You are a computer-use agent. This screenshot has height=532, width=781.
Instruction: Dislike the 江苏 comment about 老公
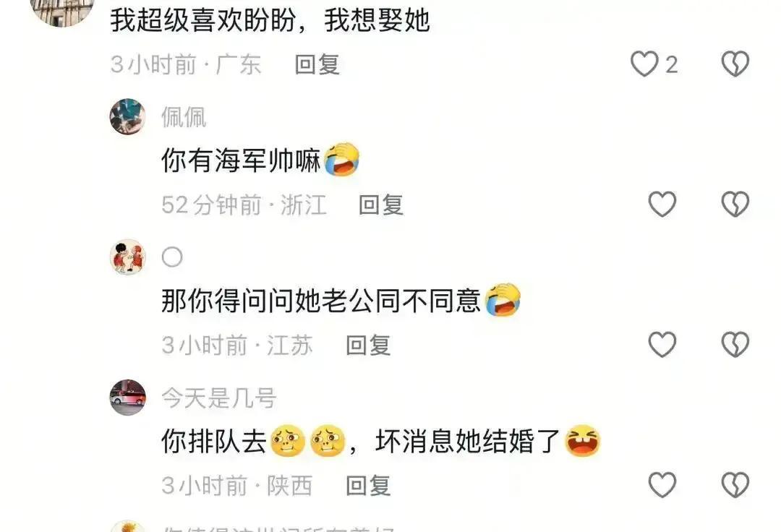point(735,345)
